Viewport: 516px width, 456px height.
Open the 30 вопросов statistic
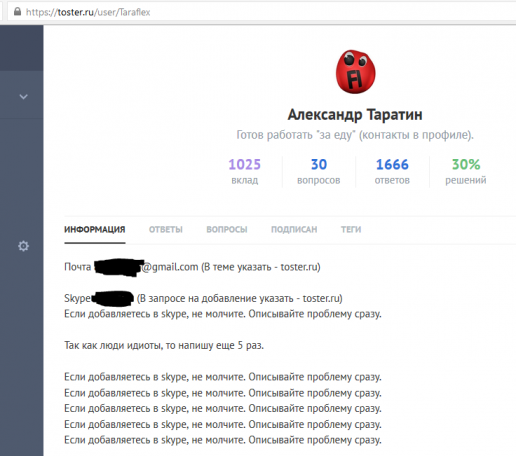(319, 171)
